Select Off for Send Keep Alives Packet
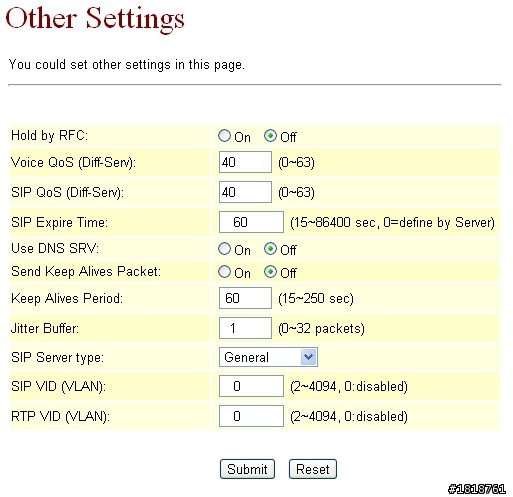Viewport: 513px width, 497px height. click(x=270, y=272)
